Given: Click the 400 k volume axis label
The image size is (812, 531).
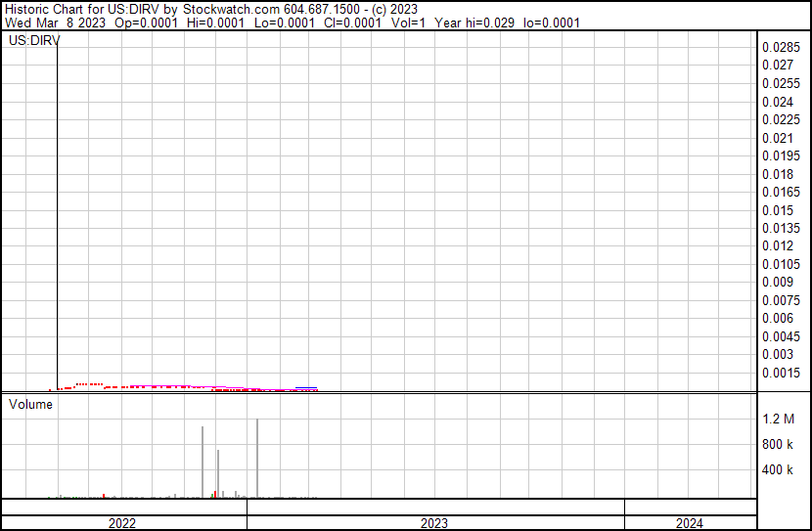Looking at the screenshot, I should 779,470.
